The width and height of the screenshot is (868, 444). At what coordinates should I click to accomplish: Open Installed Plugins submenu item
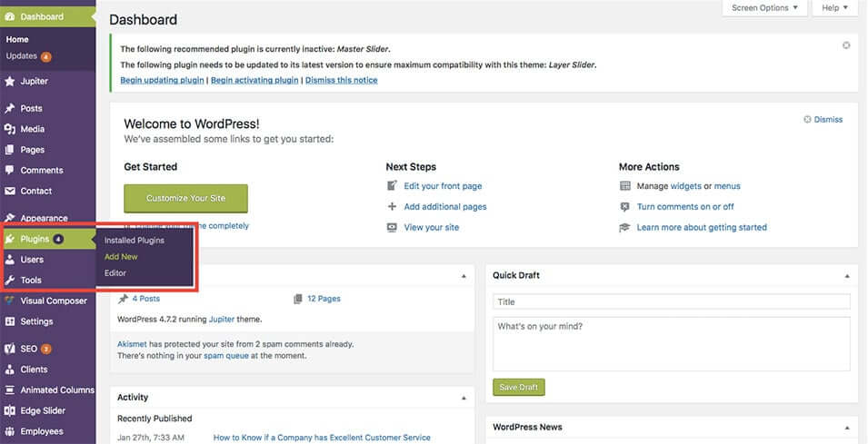pos(134,241)
